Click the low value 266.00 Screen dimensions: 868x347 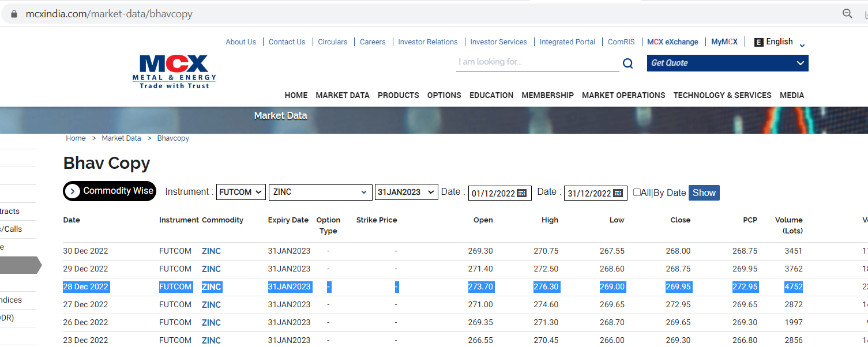pyautogui.click(x=612, y=340)
